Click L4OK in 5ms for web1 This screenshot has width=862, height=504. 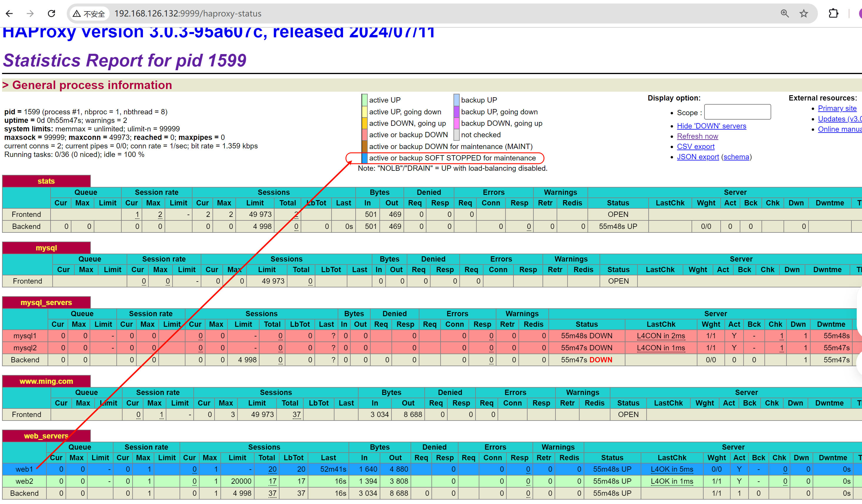pos(672,469)
